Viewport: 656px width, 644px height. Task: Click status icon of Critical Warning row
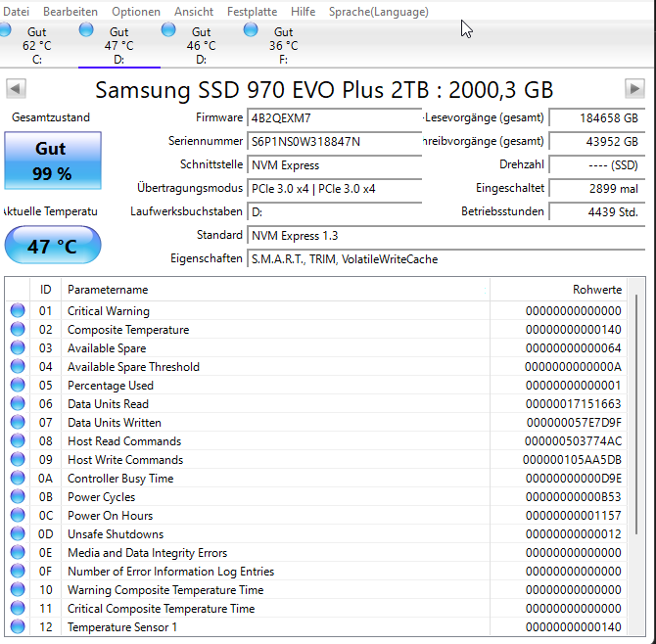pyautogui.click(x=18, y=310)
